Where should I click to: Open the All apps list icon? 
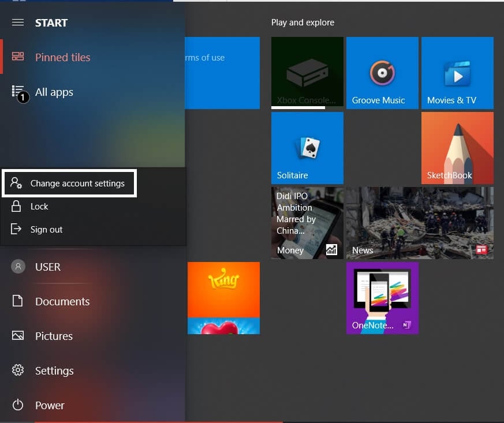(x=18, y=91)
